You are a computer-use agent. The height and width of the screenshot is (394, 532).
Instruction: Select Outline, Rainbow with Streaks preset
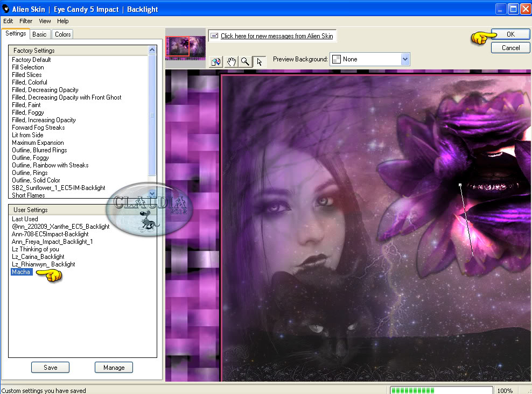(x=50, y=165)
